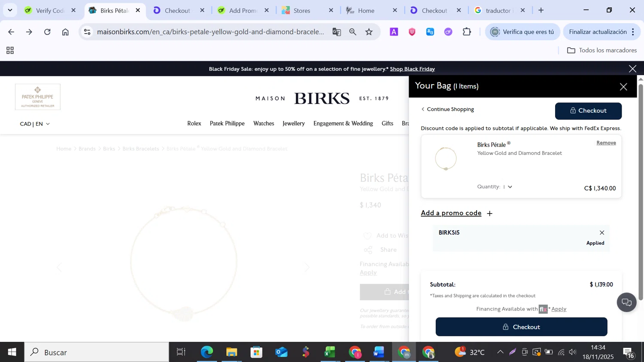Click Continue Shopping link
This screenshot has width=644, height=362.
pos(447,109)
